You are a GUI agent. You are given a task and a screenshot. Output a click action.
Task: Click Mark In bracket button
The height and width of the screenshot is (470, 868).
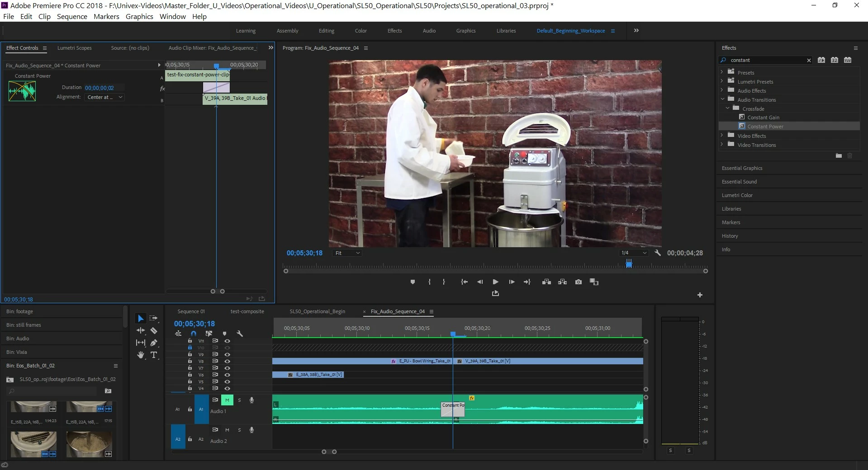[x=429, y=282]
